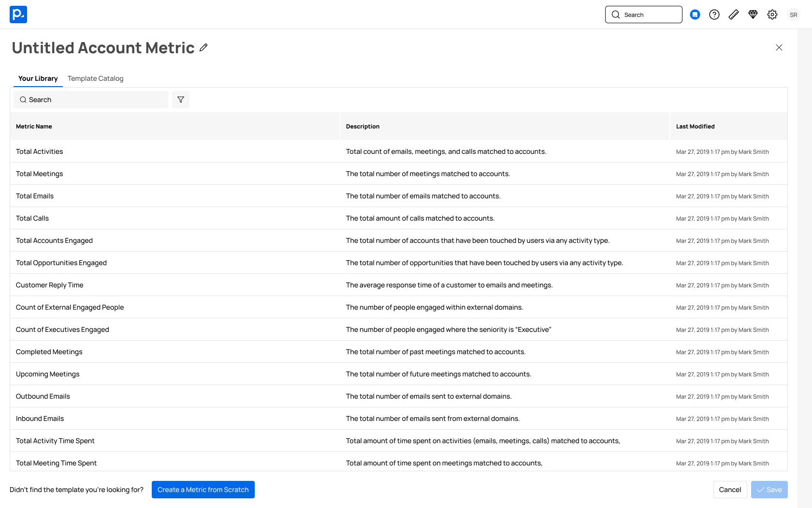The image size is (812, 508).
Task: Click Create a Metric from Scratch
Action: 203,490
